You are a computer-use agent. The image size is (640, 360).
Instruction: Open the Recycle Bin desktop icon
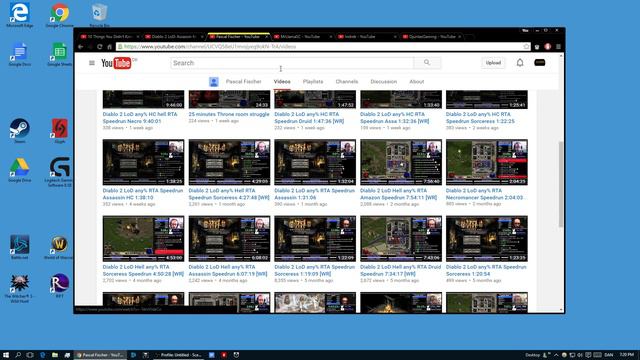pyautogui.click(x=99, y=16)
